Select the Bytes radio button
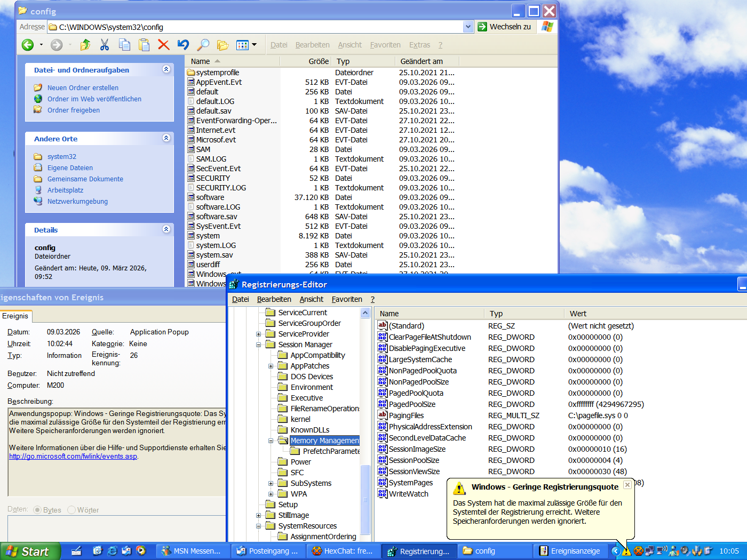This screenshot has height=560, width=747. (37, 510)
